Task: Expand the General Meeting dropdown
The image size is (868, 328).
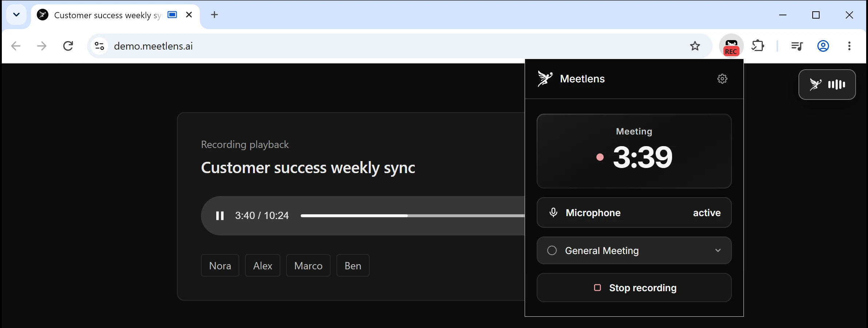Action: (634, 250)
